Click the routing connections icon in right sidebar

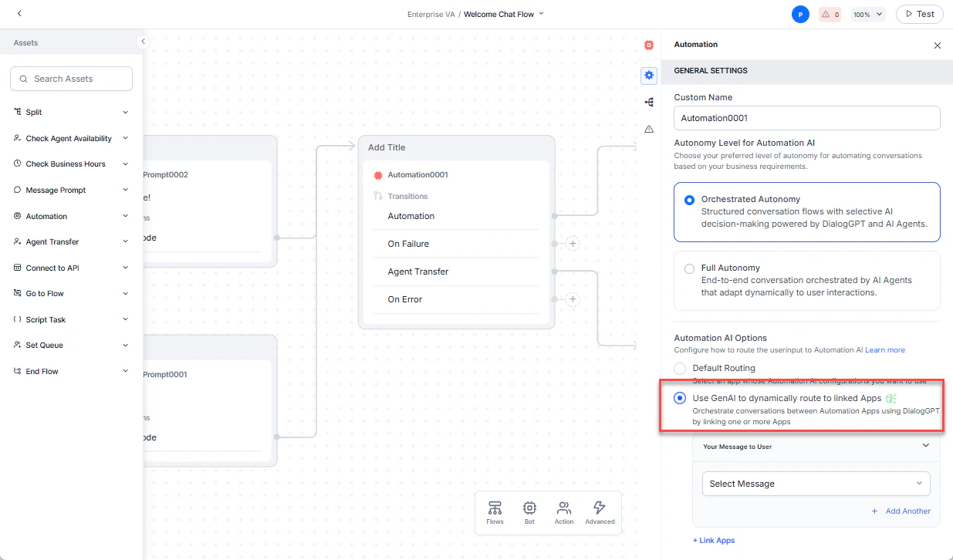pos(648,102)
